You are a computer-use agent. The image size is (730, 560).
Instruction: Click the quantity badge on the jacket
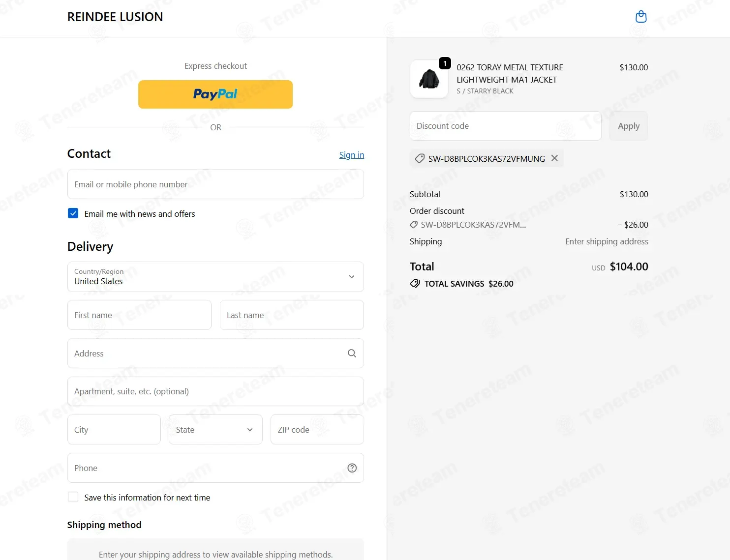click(445, 63)
